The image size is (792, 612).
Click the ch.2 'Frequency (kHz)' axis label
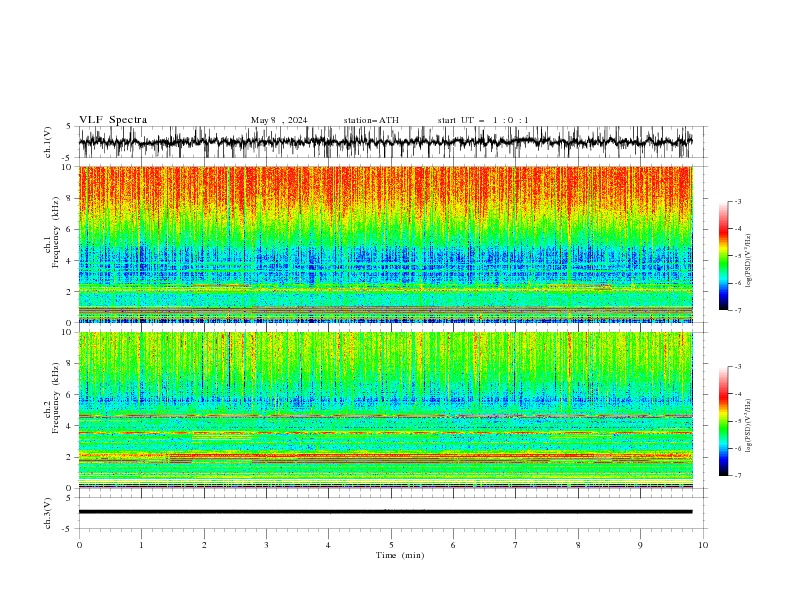click(56, 398)
